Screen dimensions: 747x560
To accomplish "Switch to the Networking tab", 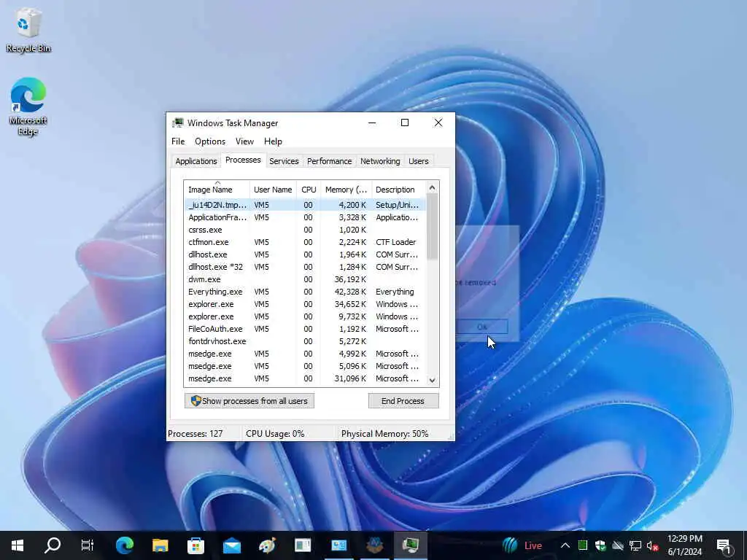I will coord(380,161).
